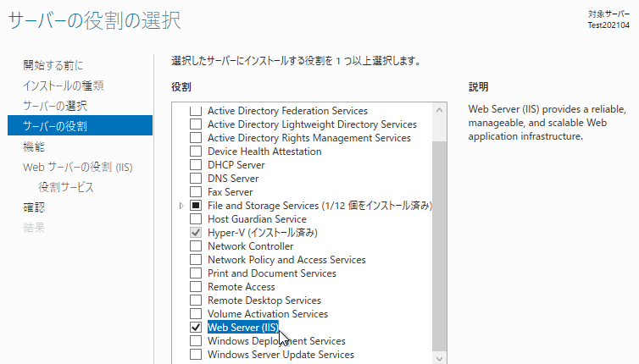This screenshot has width=639, height=364.
Task: Click the roles list scrollbar thumb
Action: (x=439, y=246)
